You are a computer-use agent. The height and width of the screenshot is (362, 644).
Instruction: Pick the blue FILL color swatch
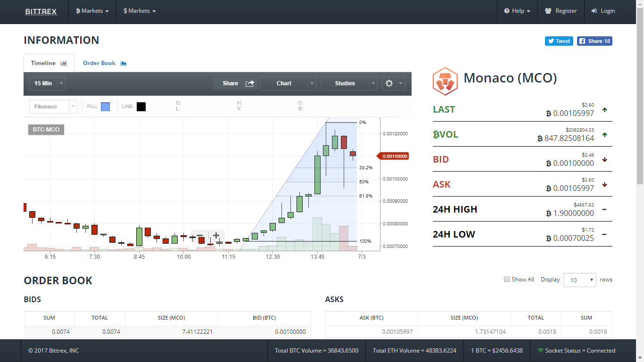click(x=106, y=107)
